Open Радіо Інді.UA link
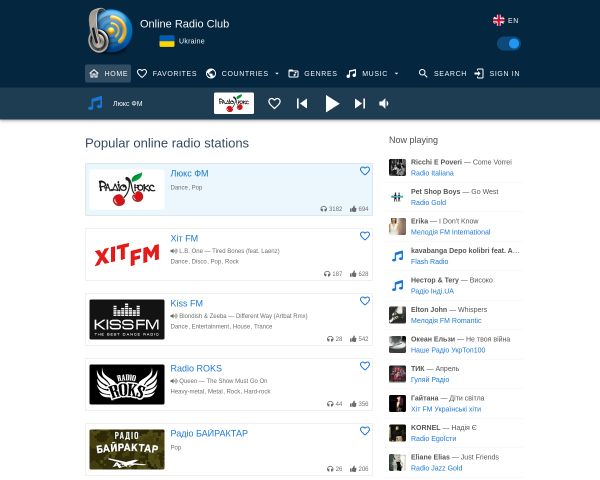Screen dimensions: 600x480 coord(432,291)
